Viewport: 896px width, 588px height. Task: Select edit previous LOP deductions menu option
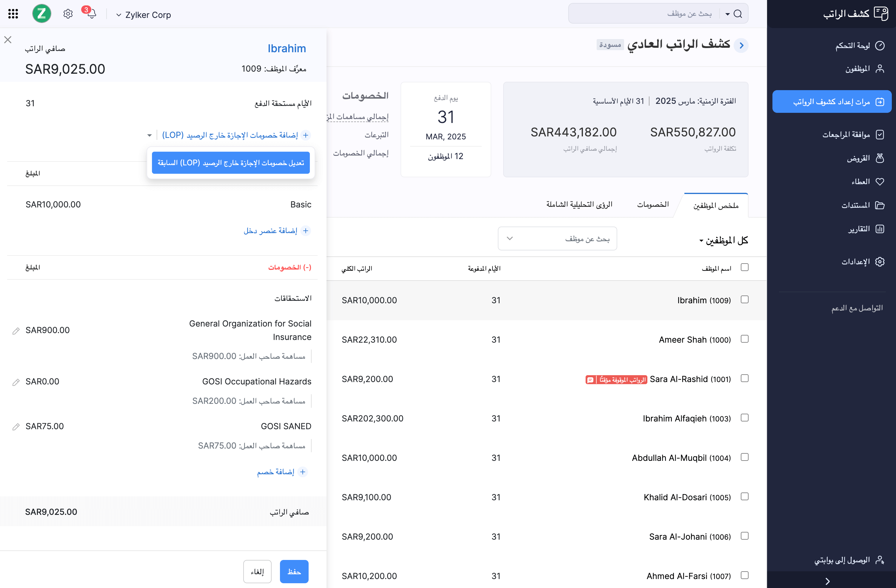230,163
